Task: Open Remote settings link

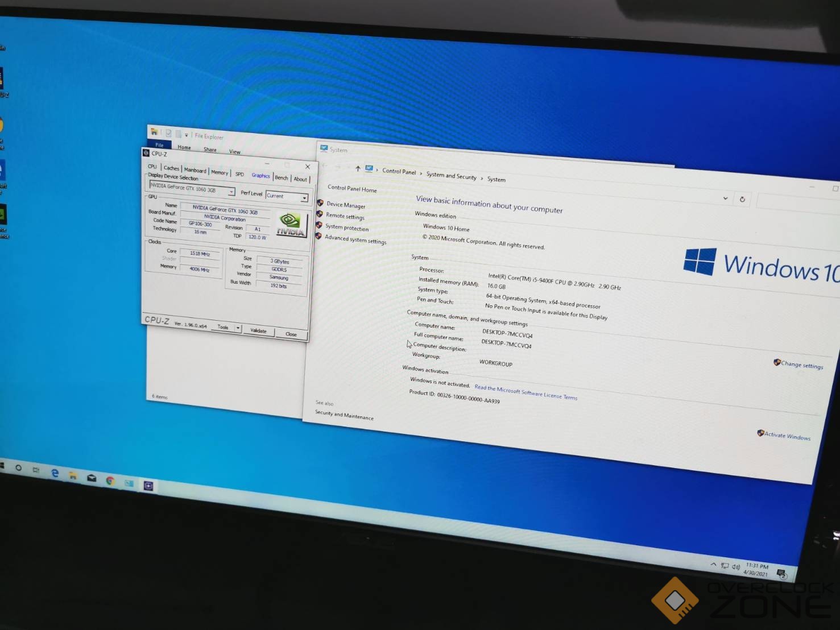Action: point(345,216)
